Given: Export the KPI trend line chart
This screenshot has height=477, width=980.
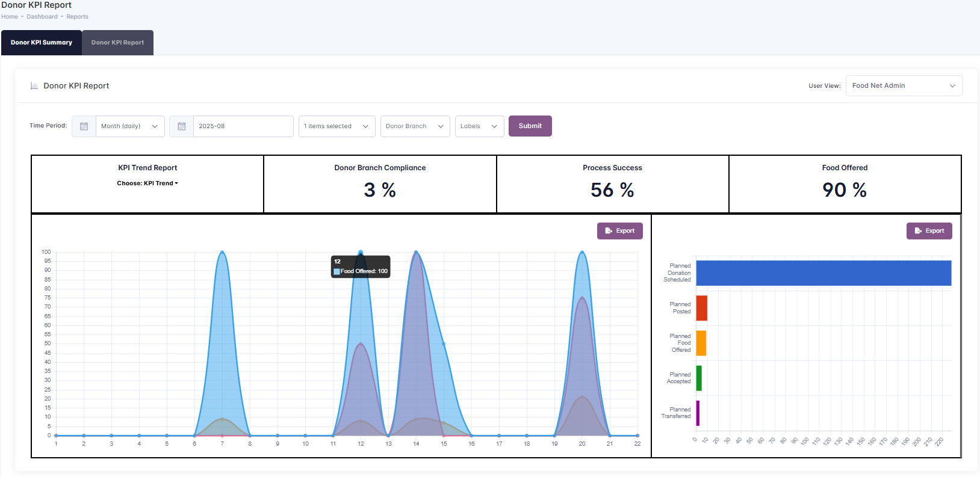Looking at the screenshot, I should click(619, 231).
